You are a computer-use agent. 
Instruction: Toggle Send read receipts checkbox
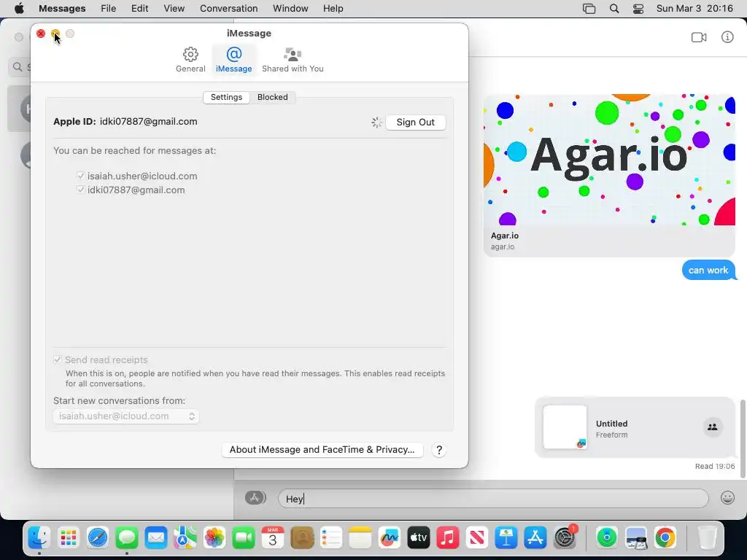(58, 359)
